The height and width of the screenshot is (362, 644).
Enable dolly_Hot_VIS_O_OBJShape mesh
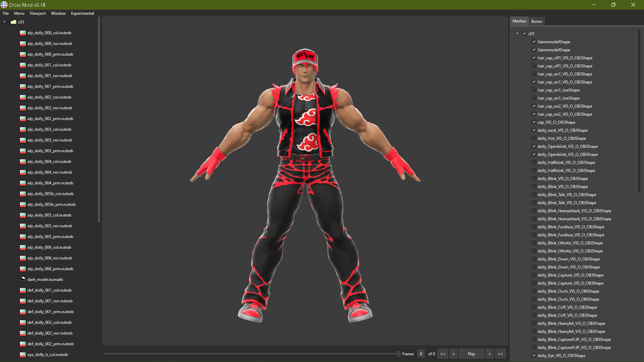(x=534, y=138)
